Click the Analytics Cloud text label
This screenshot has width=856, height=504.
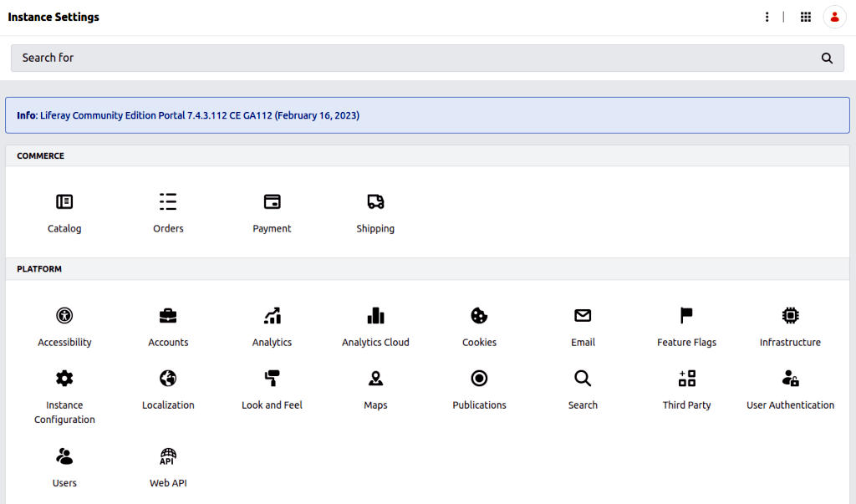375,343
